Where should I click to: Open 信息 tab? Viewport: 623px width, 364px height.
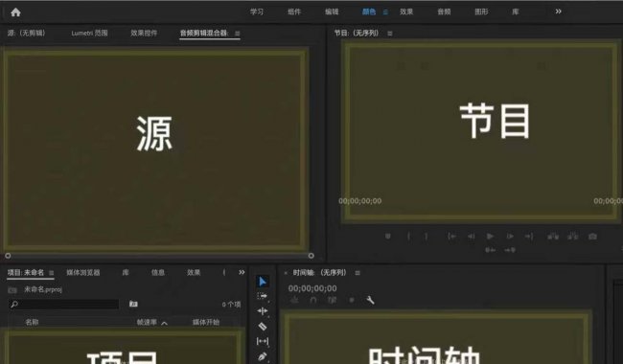click(158, 272)
